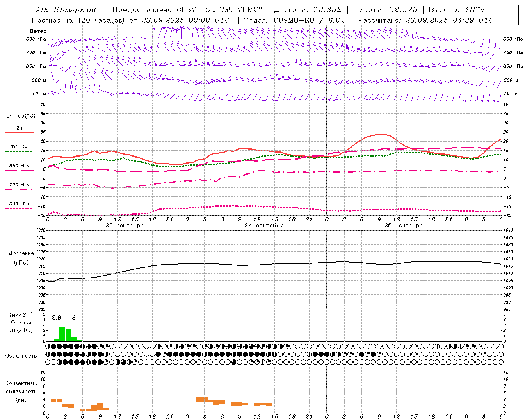Click the '23 сентября' date label
The height and width of the screenshot is (420, 525).
[125, 226]
